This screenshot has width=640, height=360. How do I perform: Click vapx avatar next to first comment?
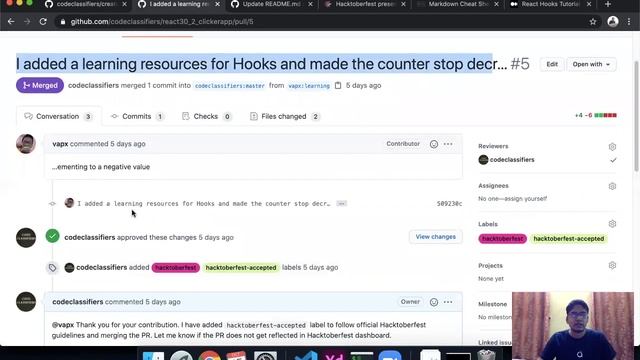coord(26,144)
